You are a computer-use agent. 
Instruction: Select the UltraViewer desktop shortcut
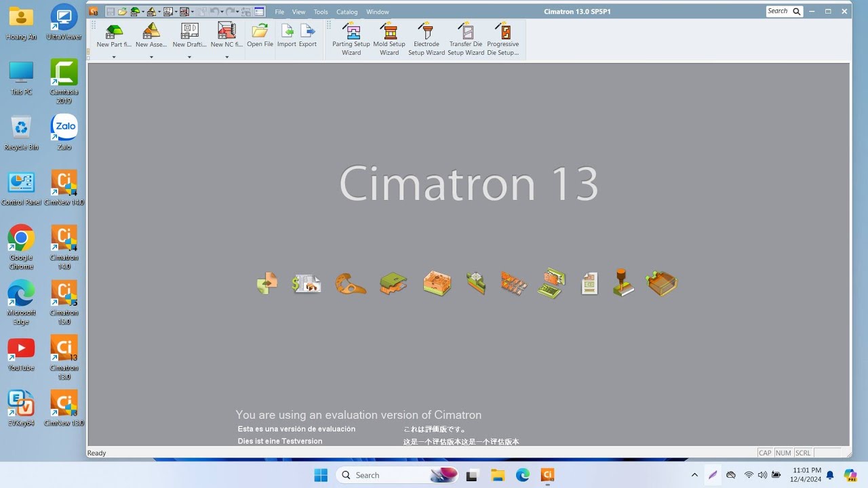pyautogui.click(x=64, y=24)
